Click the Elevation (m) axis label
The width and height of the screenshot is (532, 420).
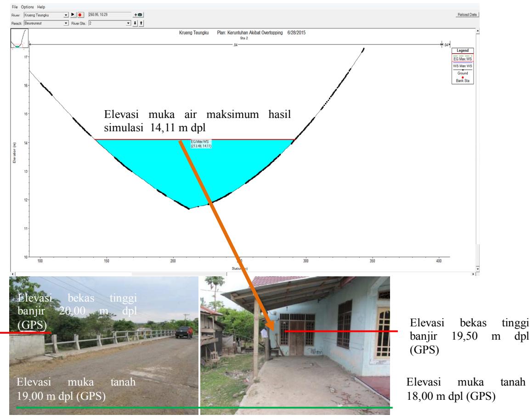pos(15,153)
